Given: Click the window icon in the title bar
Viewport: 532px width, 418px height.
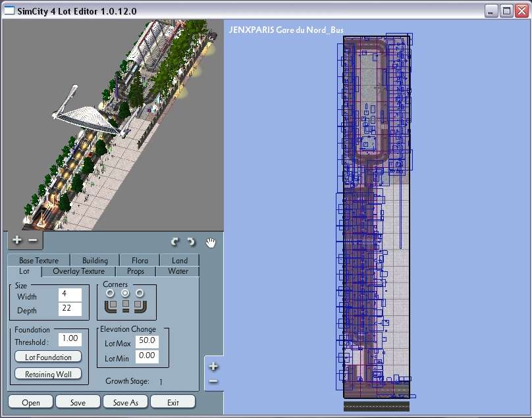Looking at the screenshot, I should [x=9, y=11].
